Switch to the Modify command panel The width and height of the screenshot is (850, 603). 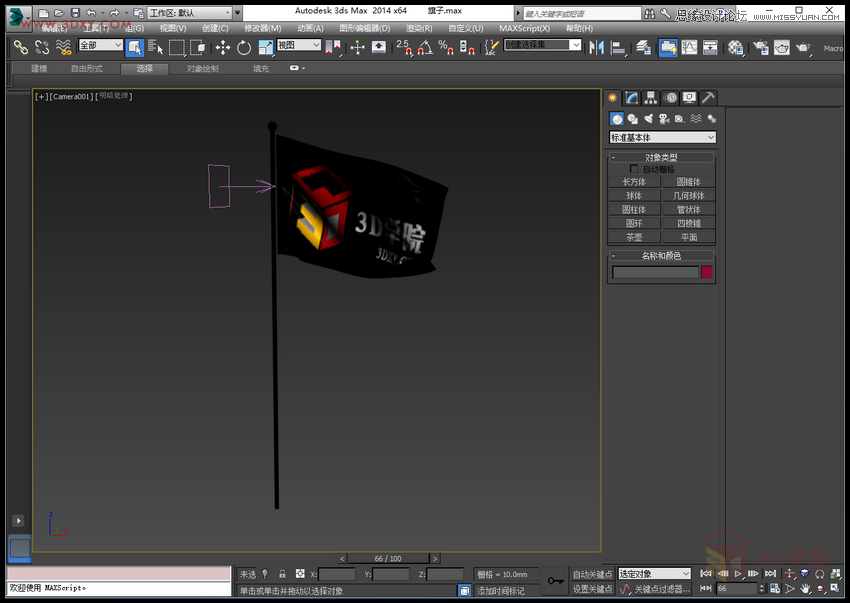630,97
